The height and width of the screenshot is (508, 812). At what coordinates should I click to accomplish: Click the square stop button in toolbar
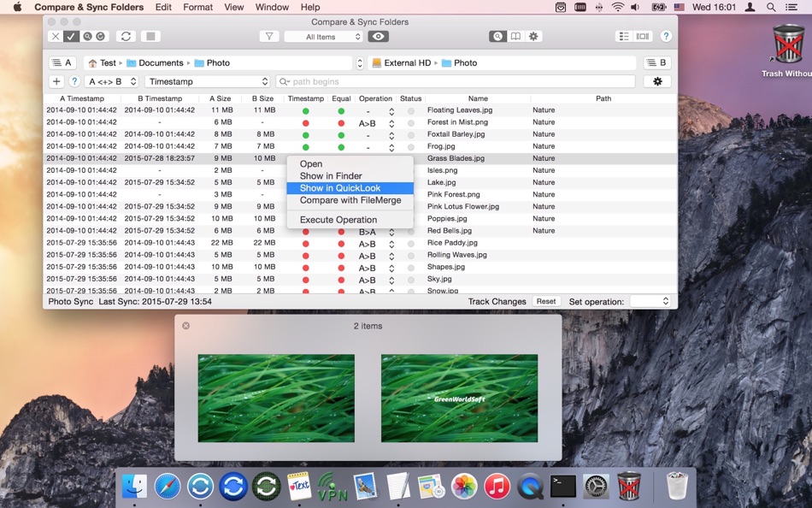(150, 36)
